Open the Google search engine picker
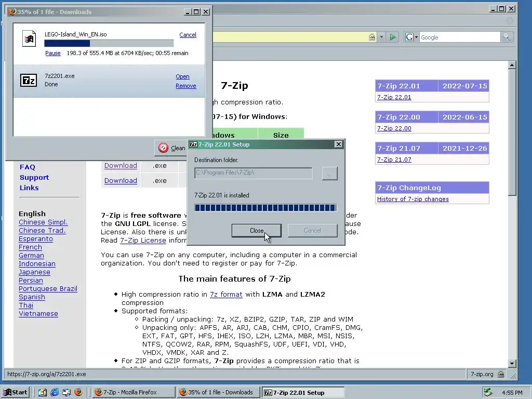Viewport: 532px width, 399px height. click(411, 37)
